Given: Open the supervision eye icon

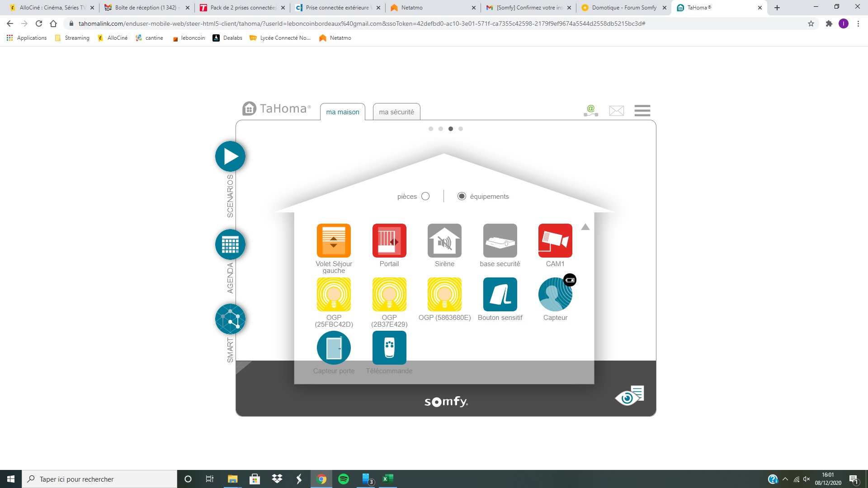Looking at the screenshot, I should point(629,396).
